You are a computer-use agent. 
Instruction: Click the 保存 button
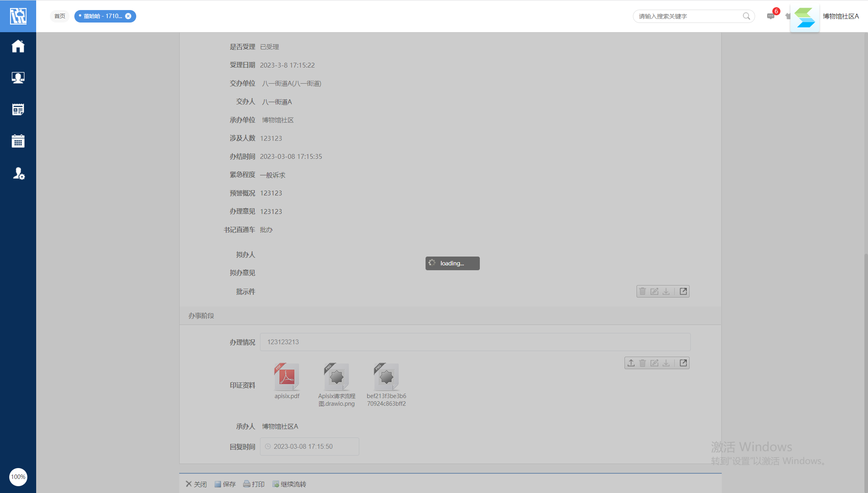tap(225, 484)
